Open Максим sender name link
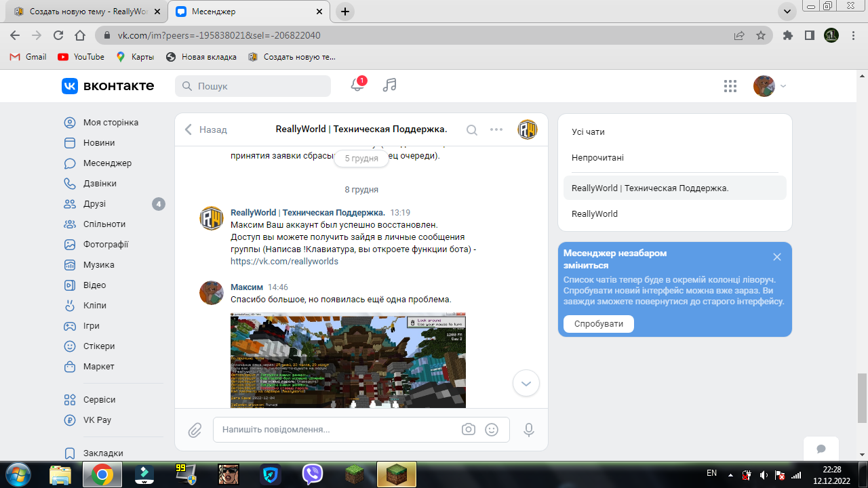 coord(245,287)
